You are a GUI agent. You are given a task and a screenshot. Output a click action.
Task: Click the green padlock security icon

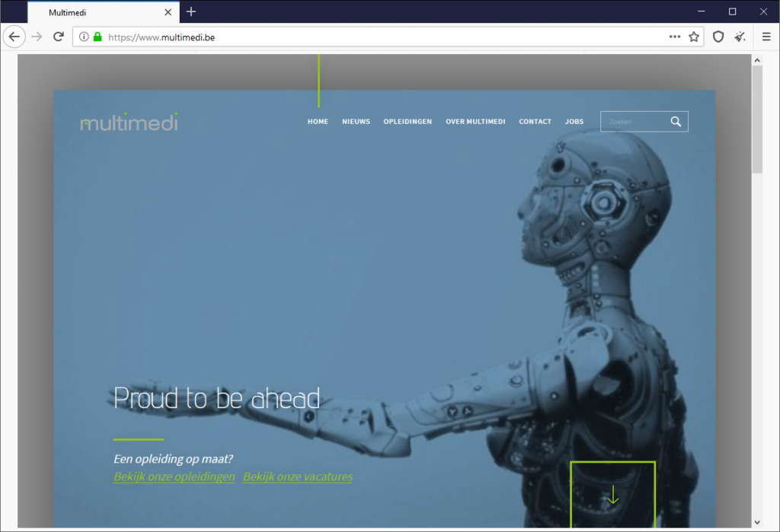coord(97,37)
